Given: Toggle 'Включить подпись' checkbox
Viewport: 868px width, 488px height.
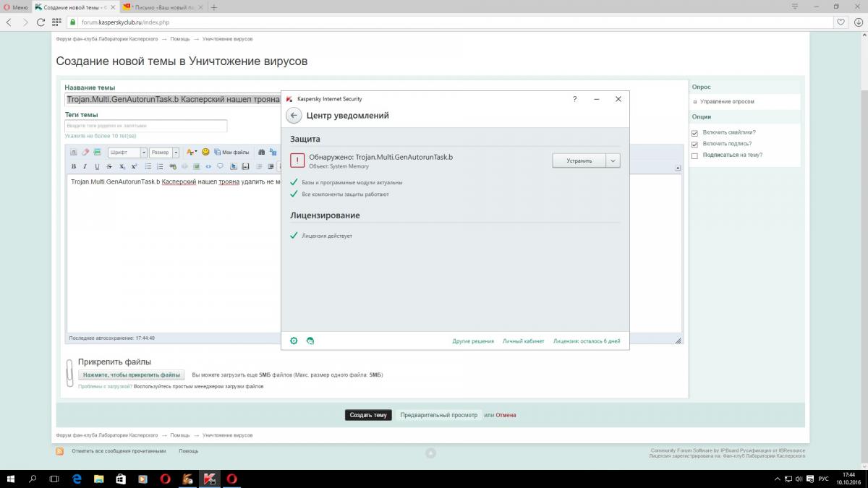Looking at the screenshot, I should 695,144.
